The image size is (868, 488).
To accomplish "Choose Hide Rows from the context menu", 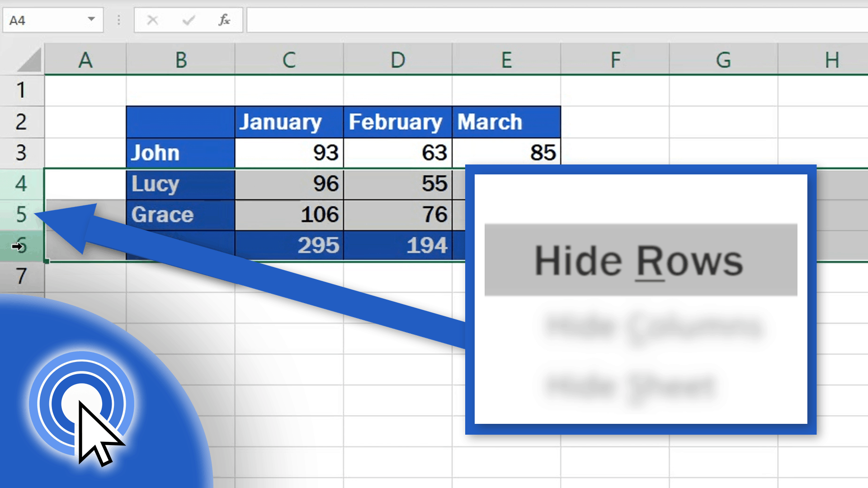I will (x=639, y=260).
